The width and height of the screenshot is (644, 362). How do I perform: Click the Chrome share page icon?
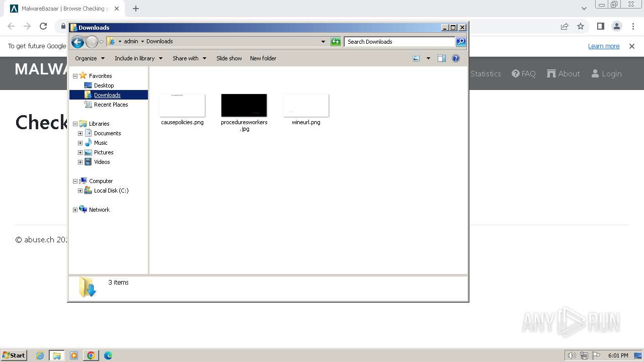coord(565,26)
